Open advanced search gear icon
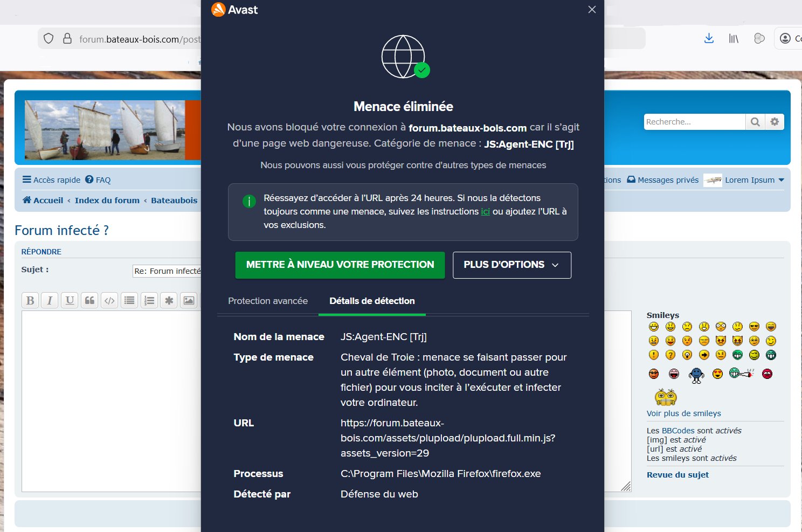Screen dimensions: 802x532 click(x=775, y=122)
